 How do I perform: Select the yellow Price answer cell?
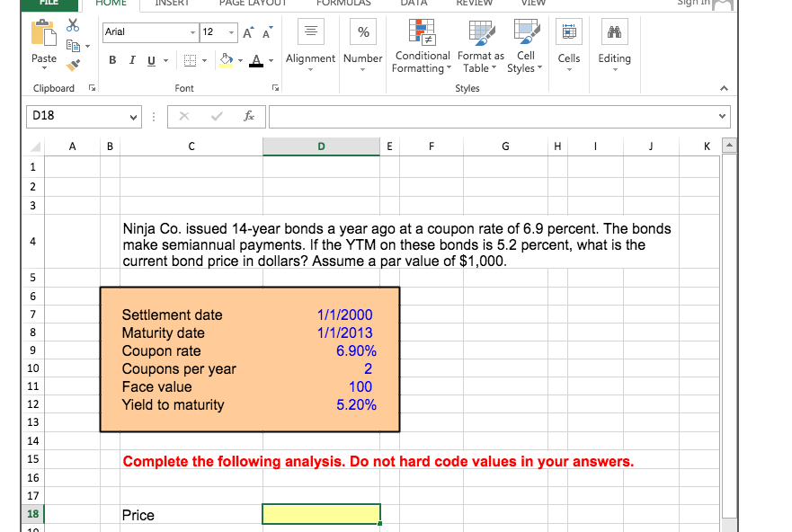click(321, 513)
